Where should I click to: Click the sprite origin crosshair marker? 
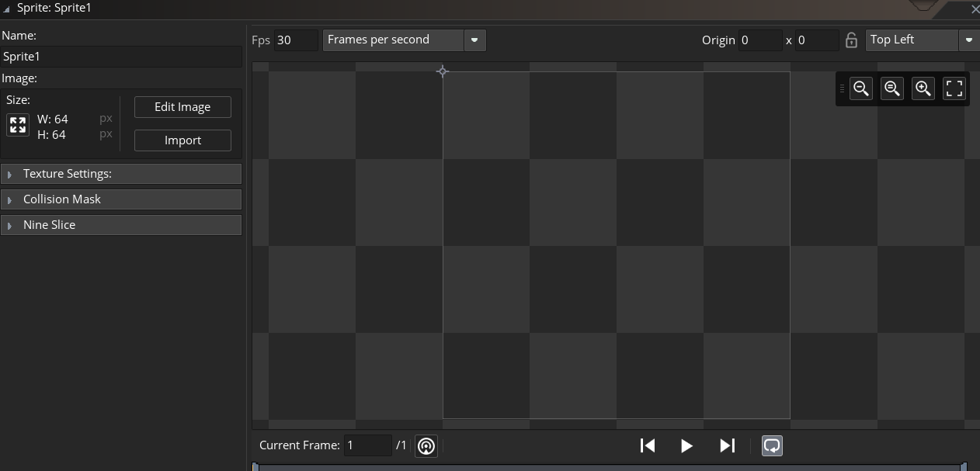click(443, 71)
